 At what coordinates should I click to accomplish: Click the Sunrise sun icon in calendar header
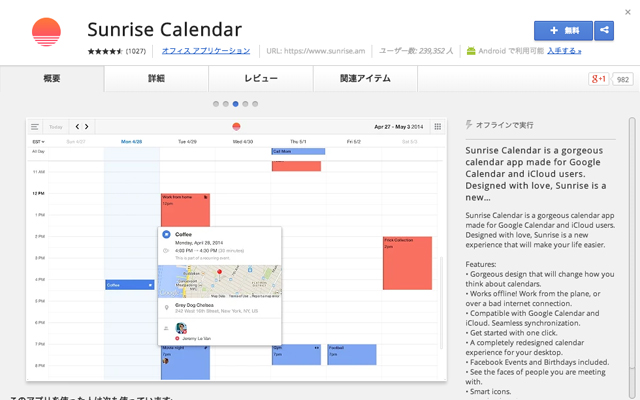(x=236, y=127)
